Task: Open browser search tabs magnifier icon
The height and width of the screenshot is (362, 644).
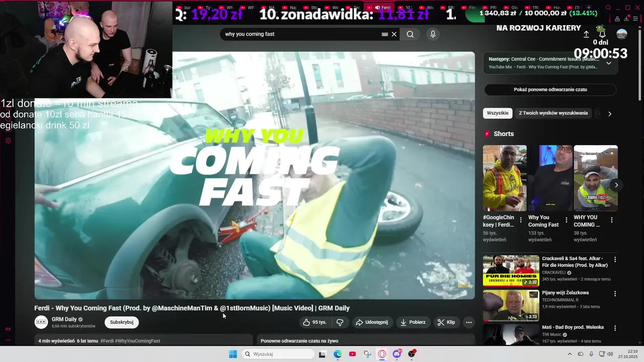Action: (x=608, y=8)
